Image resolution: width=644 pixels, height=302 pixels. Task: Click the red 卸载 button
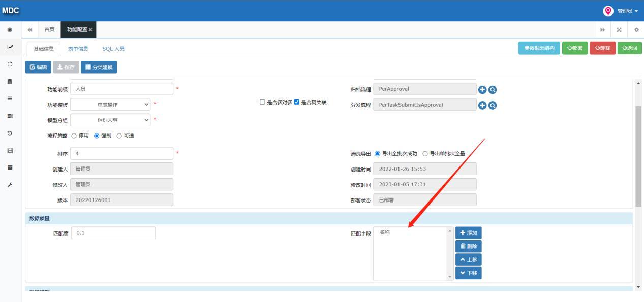pyautogui.click(x=602, y=48)
